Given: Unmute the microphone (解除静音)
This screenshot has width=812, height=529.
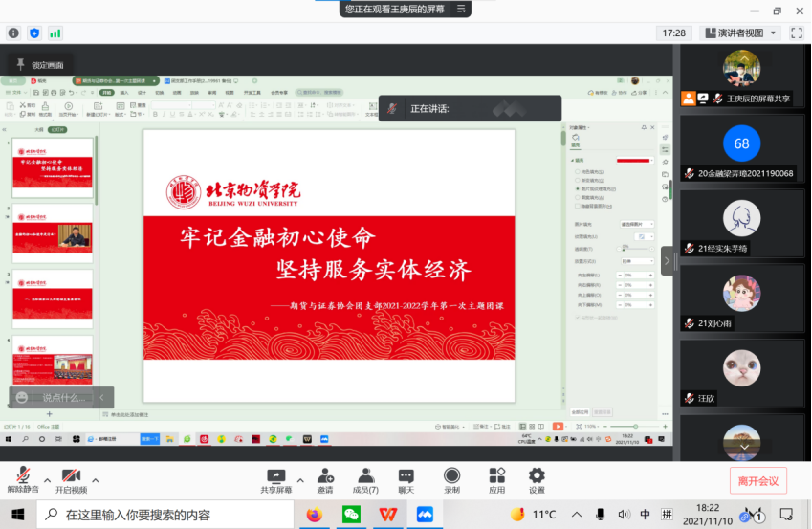Looking at the screenshot, I should 21,477.
